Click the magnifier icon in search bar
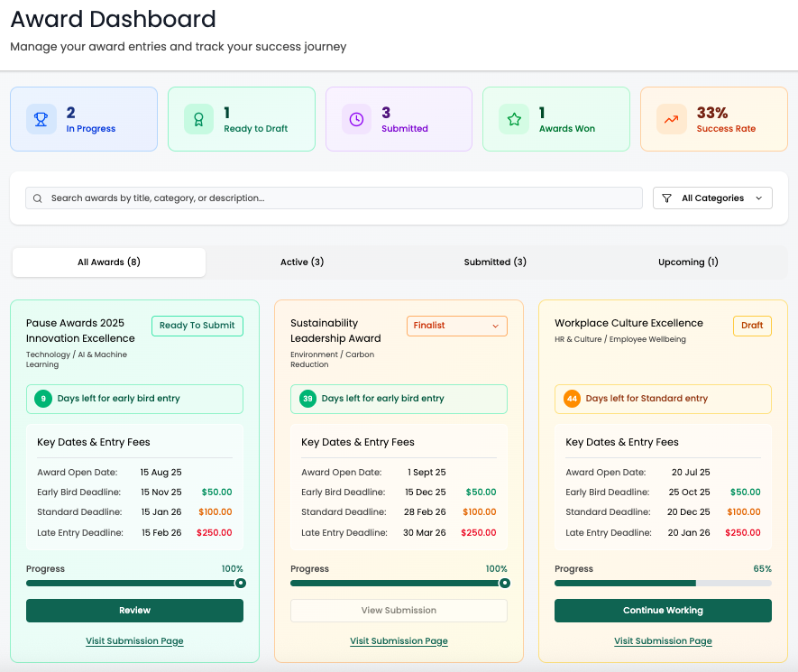 click(x=38, y=198)
